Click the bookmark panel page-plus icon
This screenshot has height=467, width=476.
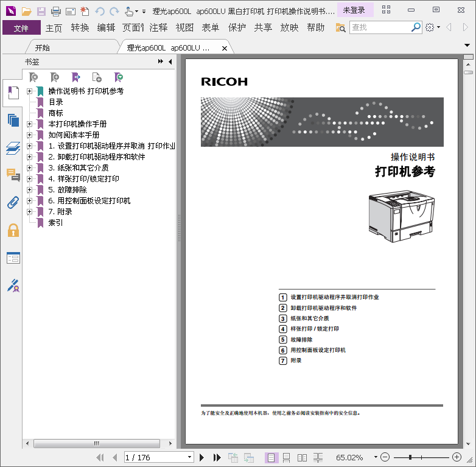pyautogui.click(x=97, y=77)
